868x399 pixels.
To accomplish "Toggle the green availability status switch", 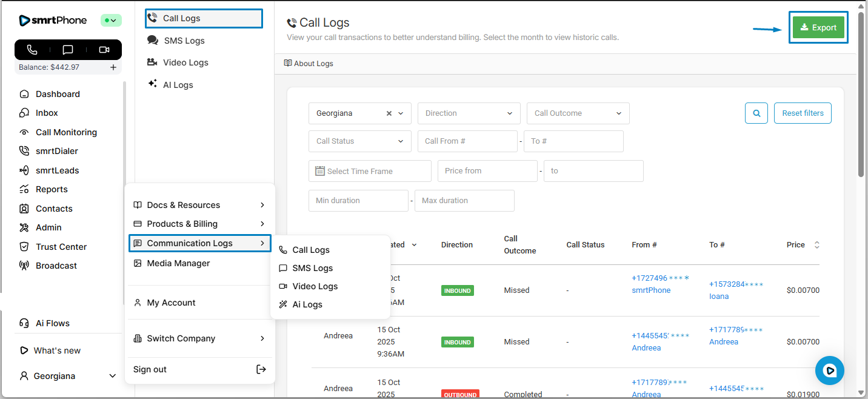I will coord(112,21).
